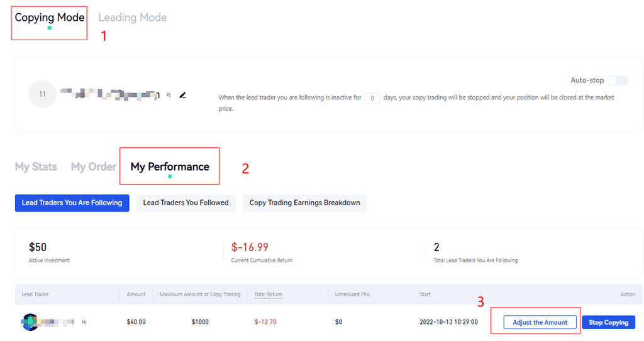Click the Adjust the Amount button
This screenshot has width=644, height=341.
coord(540,322)
